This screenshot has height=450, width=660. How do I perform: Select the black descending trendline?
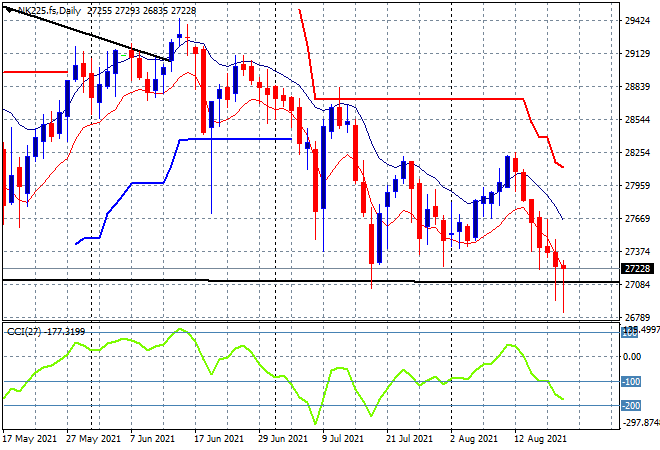pos(88,34)
